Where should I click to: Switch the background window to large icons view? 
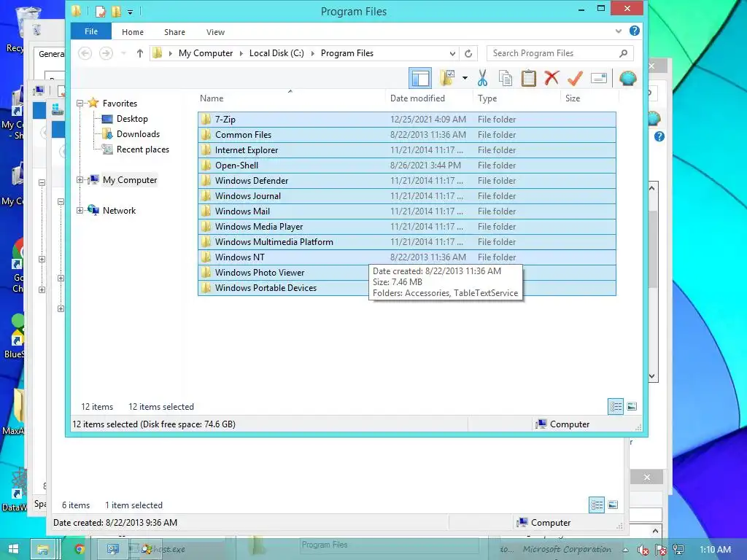coord(613,505)
